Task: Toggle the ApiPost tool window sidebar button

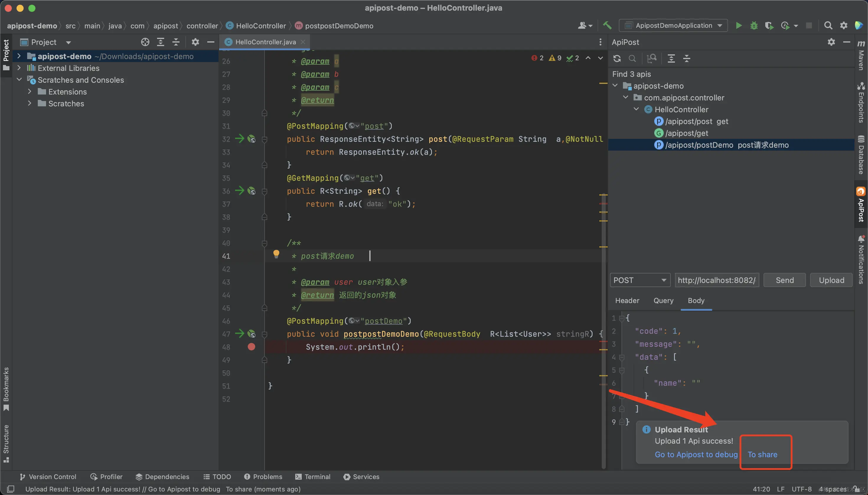Action: [x=861, y=204]
